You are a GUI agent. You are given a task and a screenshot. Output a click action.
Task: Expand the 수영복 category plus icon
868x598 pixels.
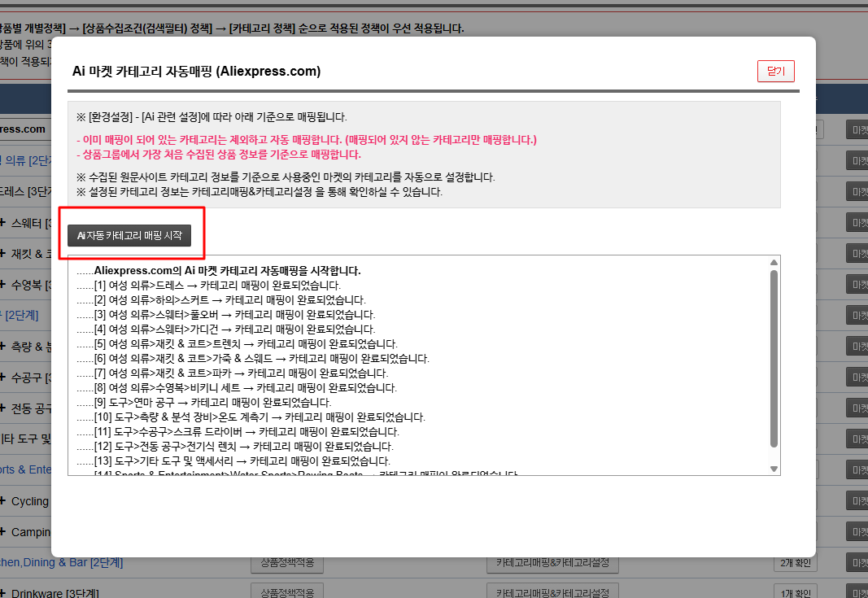pos(4,285)
